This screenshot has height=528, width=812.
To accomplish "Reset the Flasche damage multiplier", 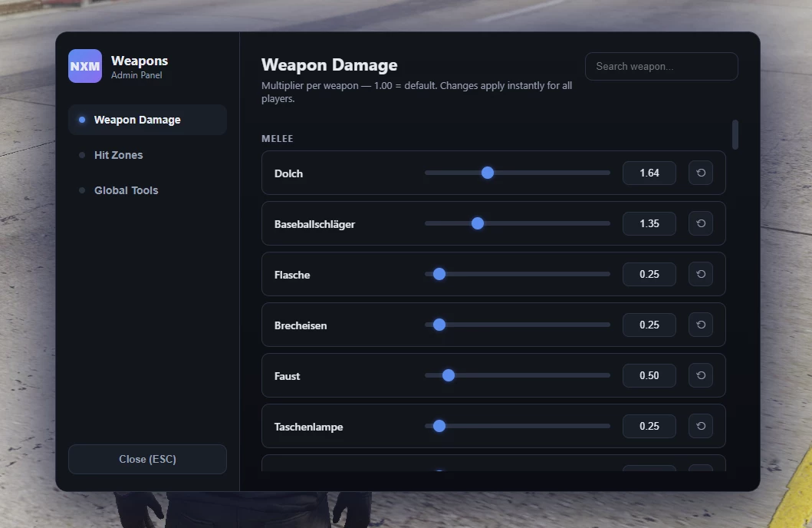I will point(701,274).
